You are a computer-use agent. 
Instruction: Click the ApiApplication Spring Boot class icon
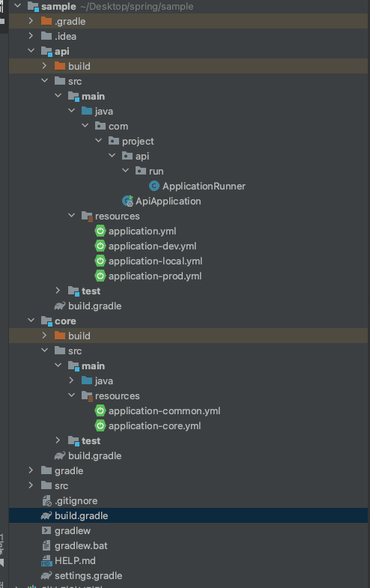pyautogui.click(x=127, y=201)
